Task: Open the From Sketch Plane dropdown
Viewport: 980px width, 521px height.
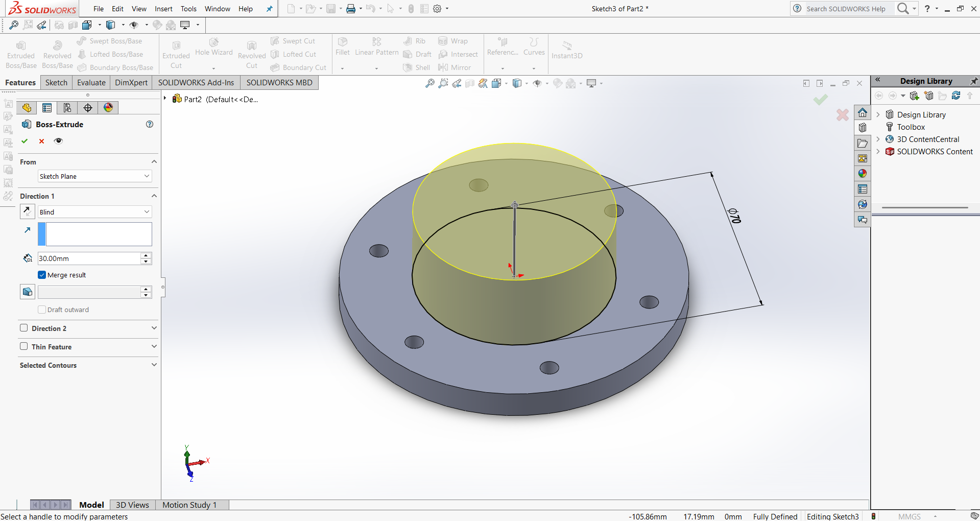Action: [x=95, y=176]
